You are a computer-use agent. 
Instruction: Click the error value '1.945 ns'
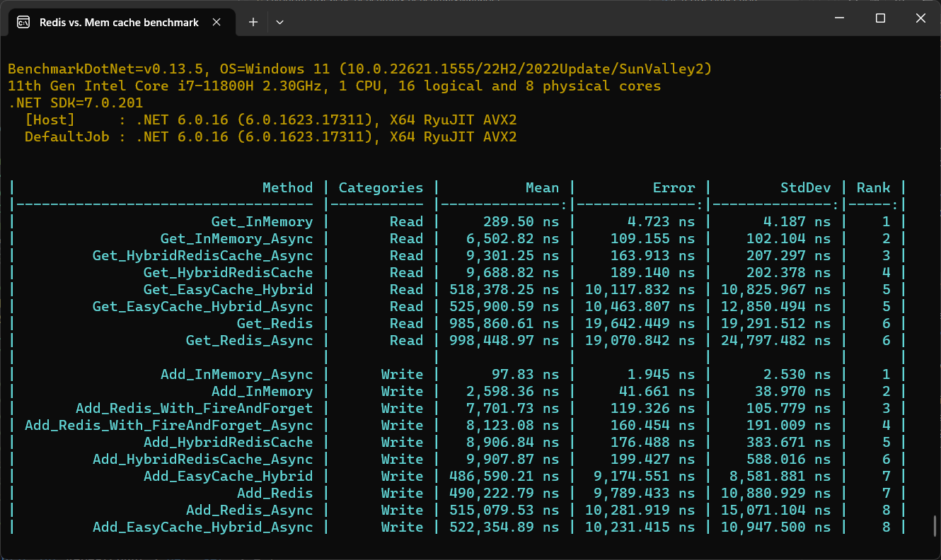click(x=661, y=374)
